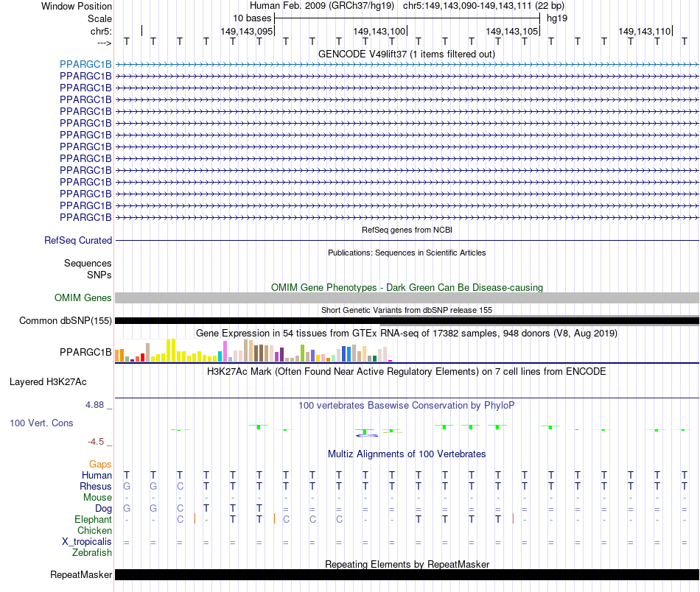Select the Chicken alignment row label
Viewport: 700px width, 592px height.
pos(94,530)
